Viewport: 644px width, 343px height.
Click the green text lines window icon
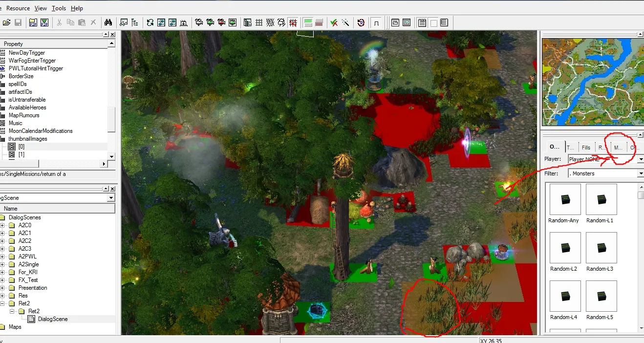click(x=406, y=22)
